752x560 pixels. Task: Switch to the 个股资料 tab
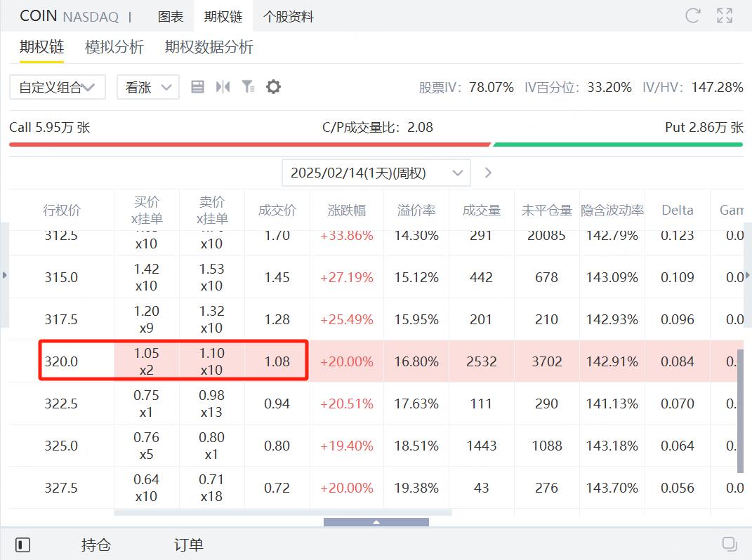pos(289,17)
